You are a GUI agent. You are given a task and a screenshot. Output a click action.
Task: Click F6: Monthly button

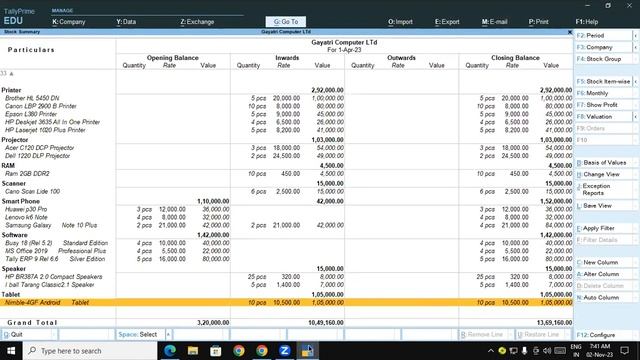(604, 93)
